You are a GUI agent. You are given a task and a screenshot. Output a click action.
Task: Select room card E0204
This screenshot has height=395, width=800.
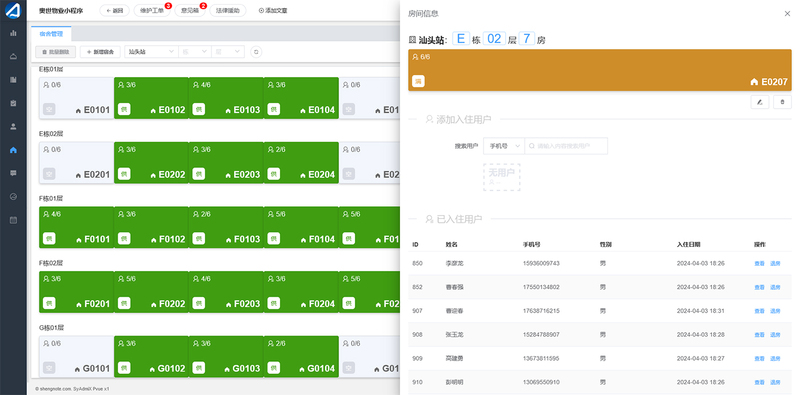(302, 163)
